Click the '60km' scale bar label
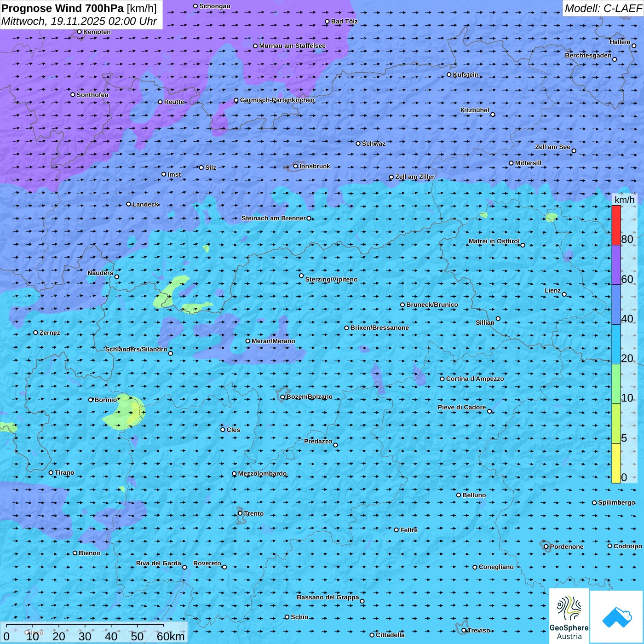Screen dimensions: 644x644 [171, 636]
